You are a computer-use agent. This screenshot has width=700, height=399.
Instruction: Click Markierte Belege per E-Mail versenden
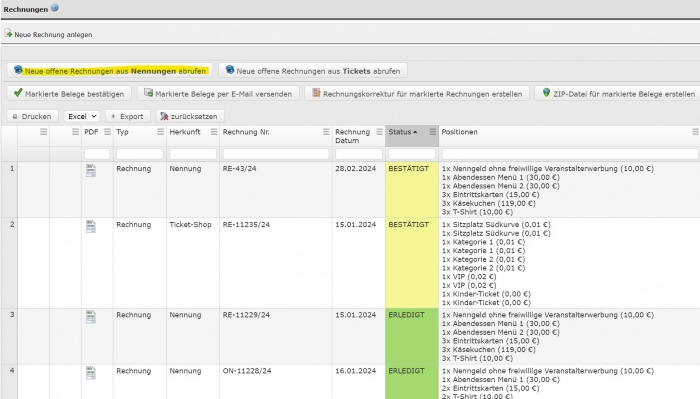[x=218, y=94]
